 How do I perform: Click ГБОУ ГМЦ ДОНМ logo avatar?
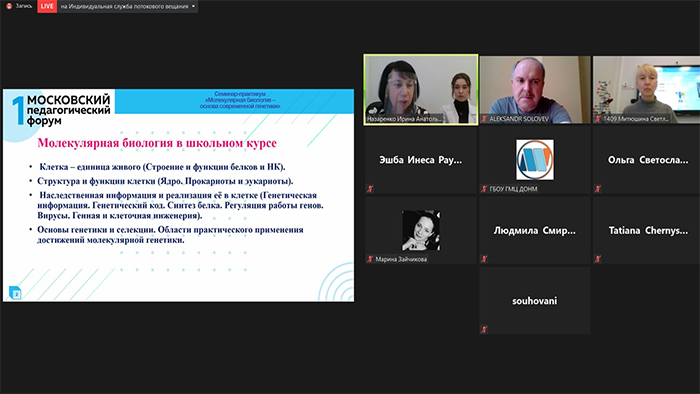[535, 159]
